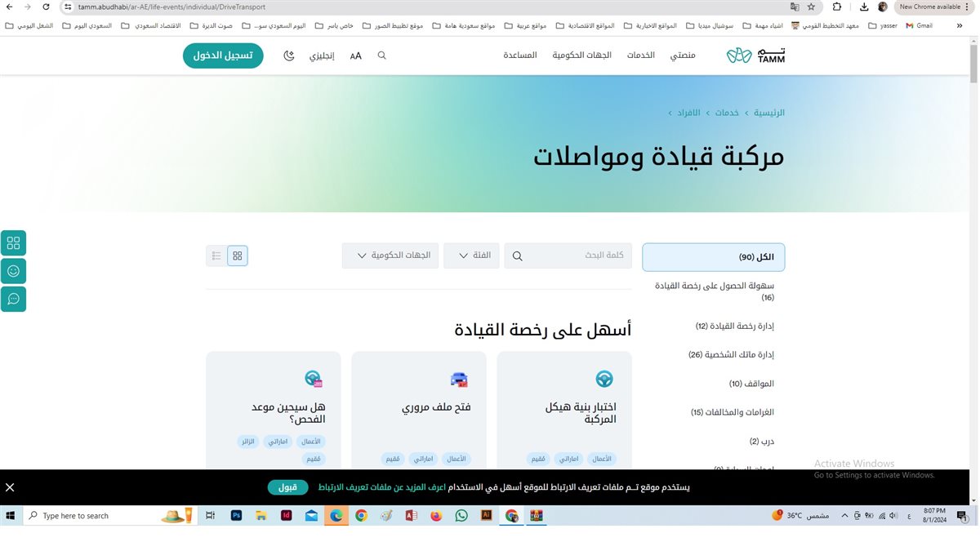Open المساعدة in the top menu
The width and height of the screenshot is (980, 551).
click(520, 56)
